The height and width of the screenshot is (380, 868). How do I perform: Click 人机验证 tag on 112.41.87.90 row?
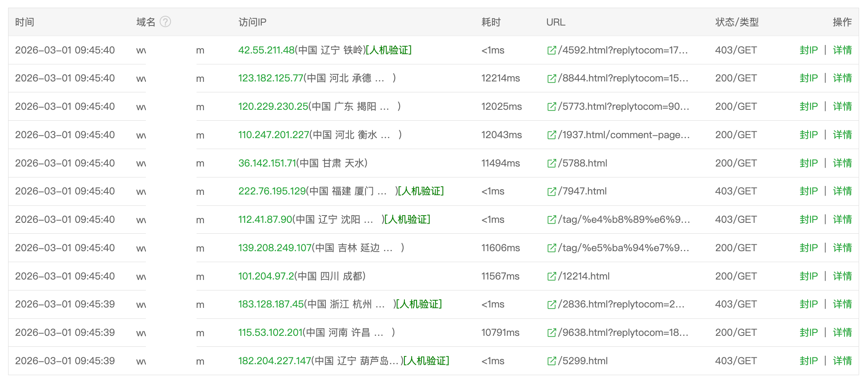coord(407,220)
